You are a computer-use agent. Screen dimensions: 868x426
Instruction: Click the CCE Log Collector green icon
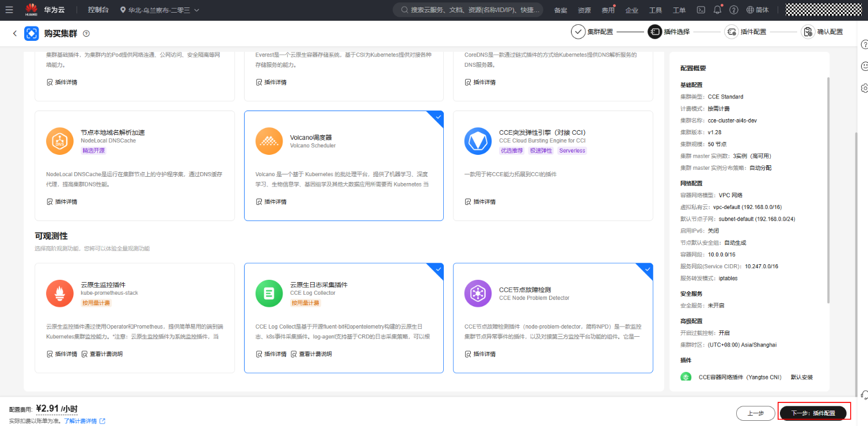point(269,294)
